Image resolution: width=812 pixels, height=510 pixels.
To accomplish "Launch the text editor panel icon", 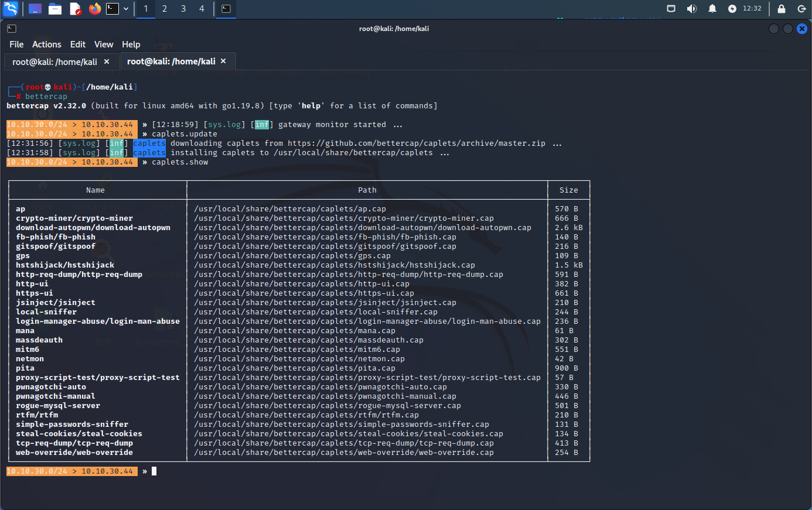I will (75, 9).
